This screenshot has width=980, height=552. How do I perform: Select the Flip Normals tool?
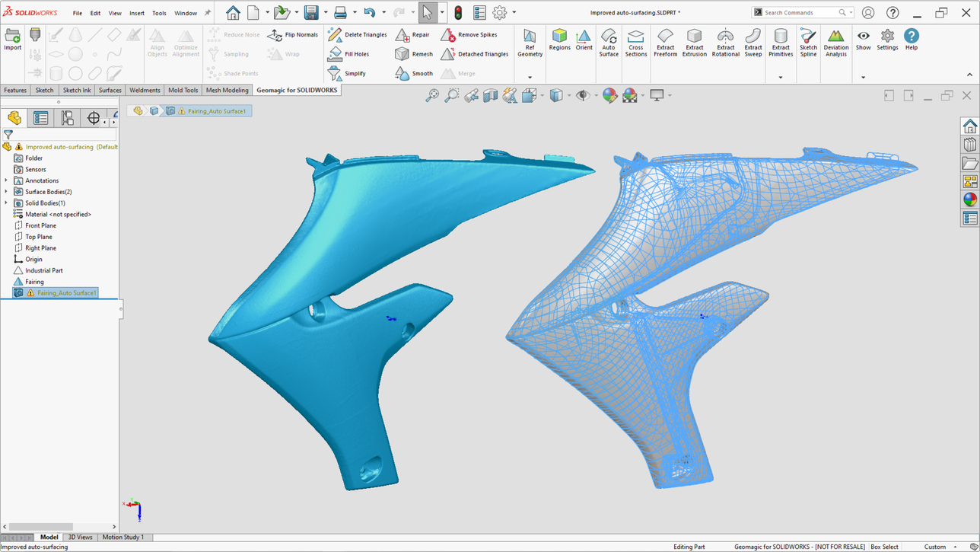pos(293,35)
